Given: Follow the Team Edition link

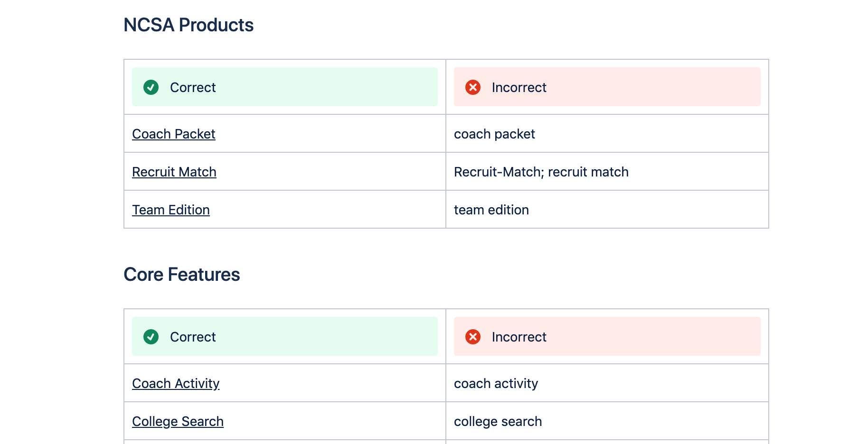Looking at the screenshot, I should click(x=170, y=210).
